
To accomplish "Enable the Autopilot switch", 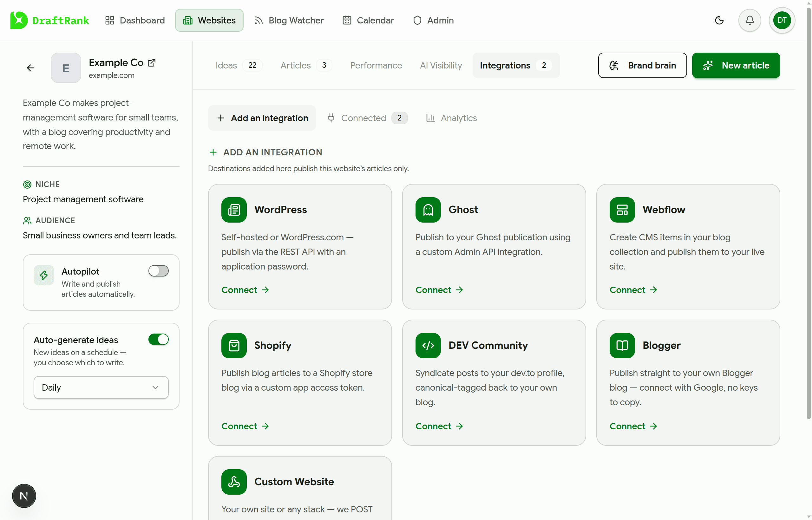I will [158, 271].
